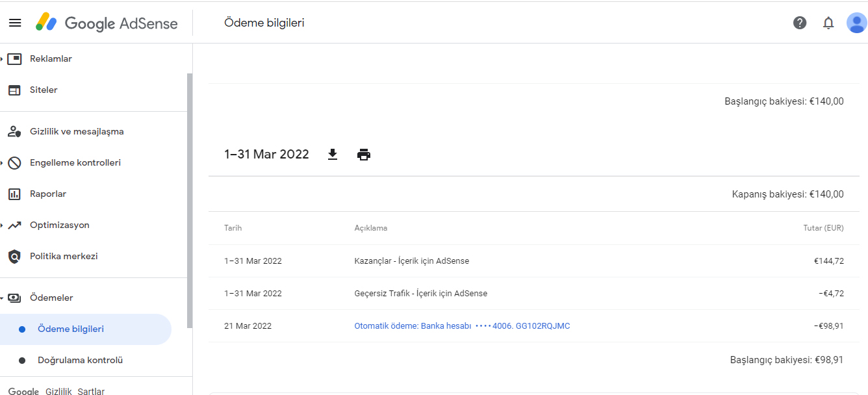This screenshot has height=395, width=868.
Task: Open the Otomatik ödeme Banka hesabı link
Action: [462, 326]
